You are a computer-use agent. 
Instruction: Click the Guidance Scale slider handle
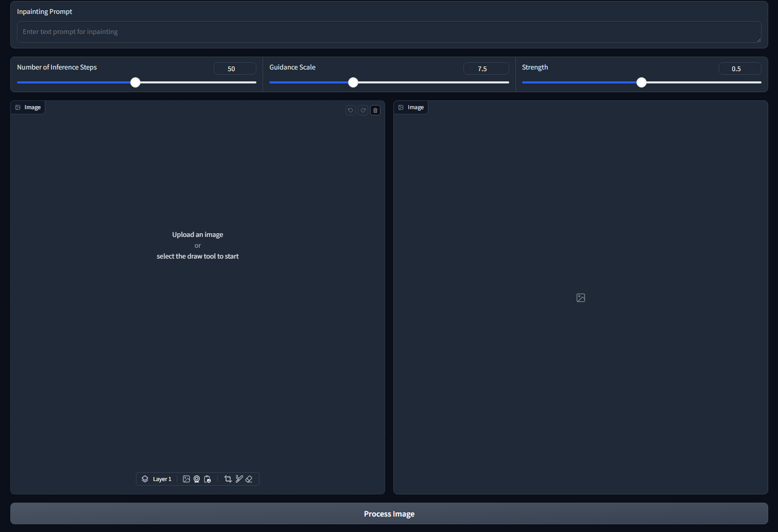tap(353, 82)
